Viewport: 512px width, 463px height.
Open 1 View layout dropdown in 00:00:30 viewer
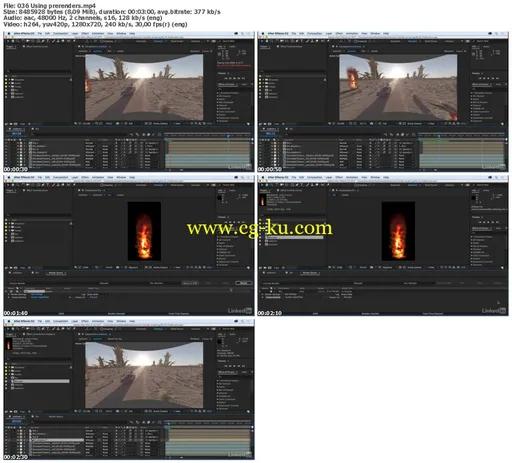[178, 123]
